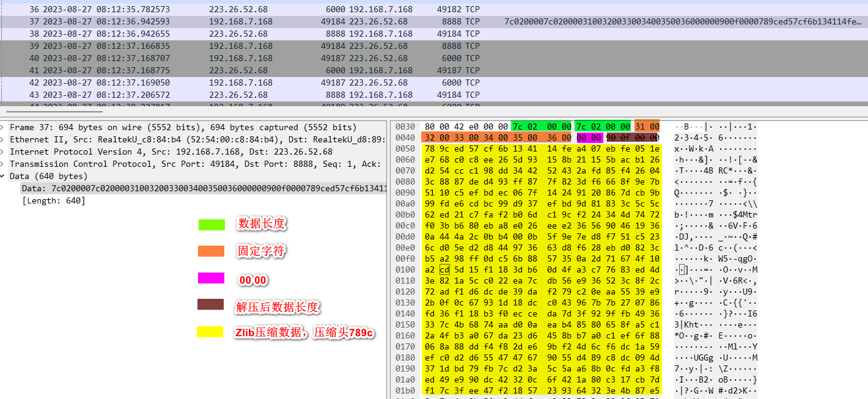
Task: Expand the Ethernet II details node
Action: pyautogui.click(x=3, y=140)
